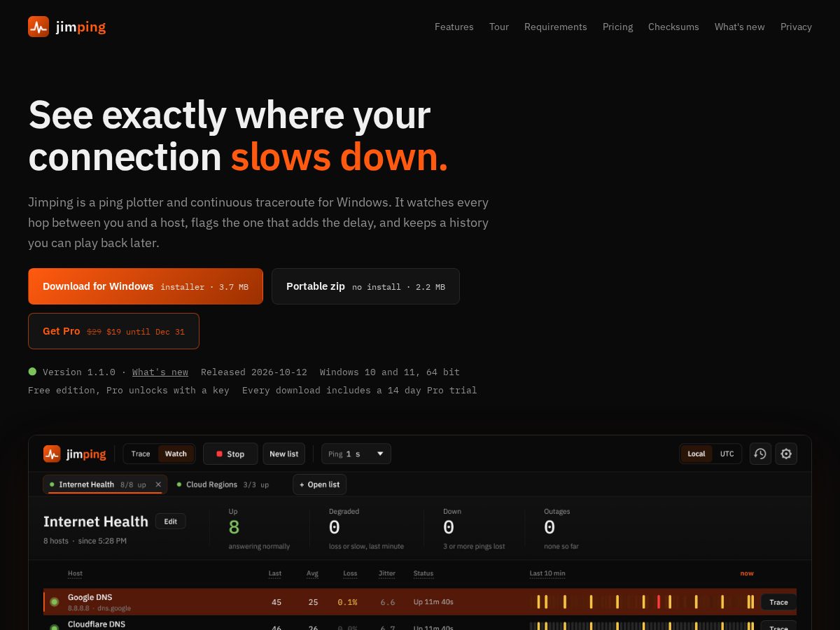Select Local time display
This screenshot has width=840, height=630.
coord(696,454)
